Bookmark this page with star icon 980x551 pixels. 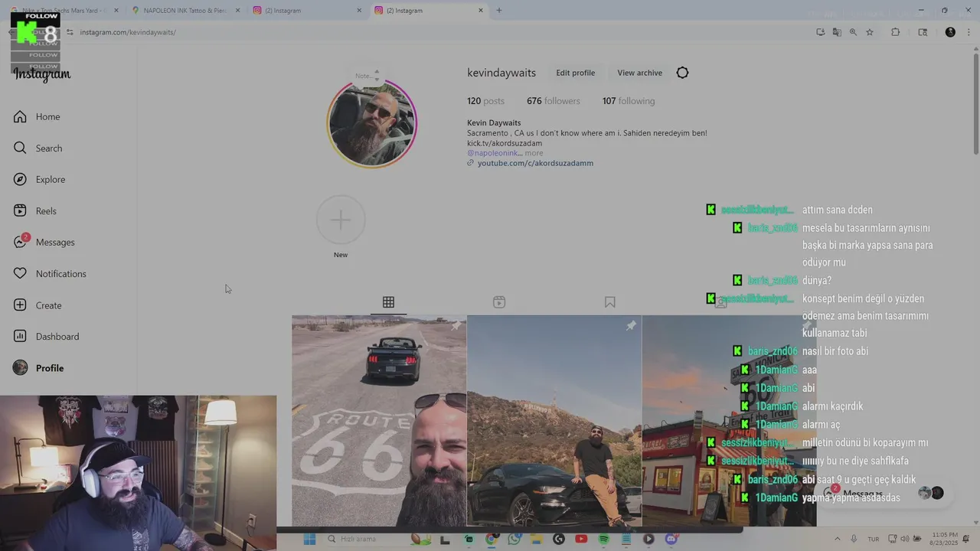[870, 32]
